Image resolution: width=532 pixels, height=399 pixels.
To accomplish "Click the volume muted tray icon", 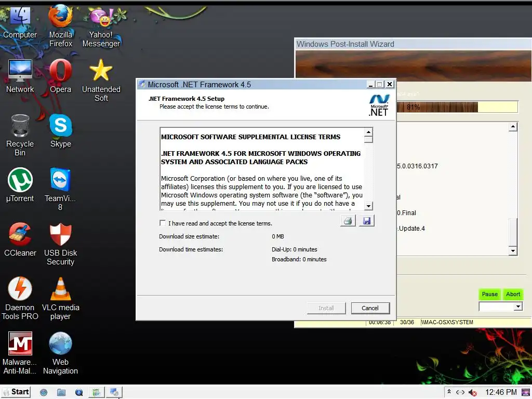I will pyautogui.click(x=473, y=393).
